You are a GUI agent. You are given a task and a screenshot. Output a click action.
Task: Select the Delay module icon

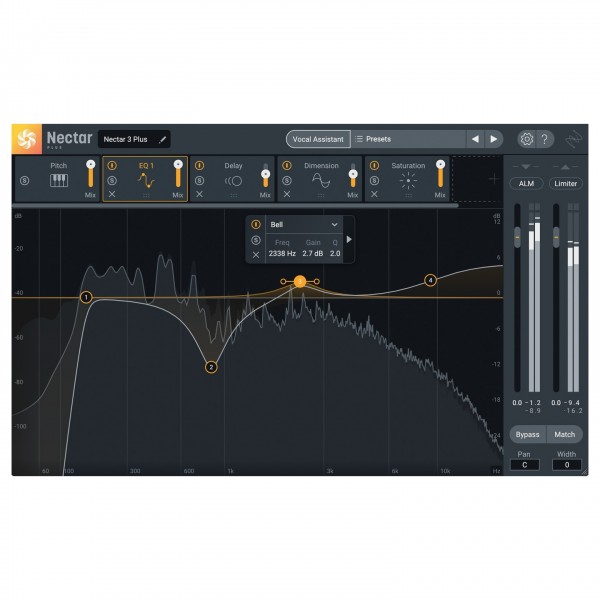pyautogui.click(x=233, y=181)
